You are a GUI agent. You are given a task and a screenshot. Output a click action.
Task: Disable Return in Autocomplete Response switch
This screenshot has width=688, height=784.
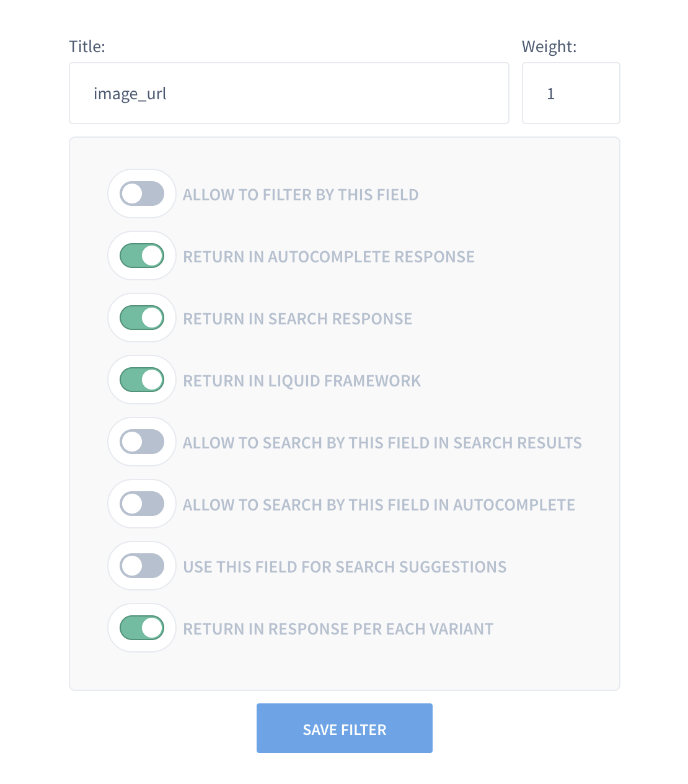pyautogui.click(x=142, y=256)
